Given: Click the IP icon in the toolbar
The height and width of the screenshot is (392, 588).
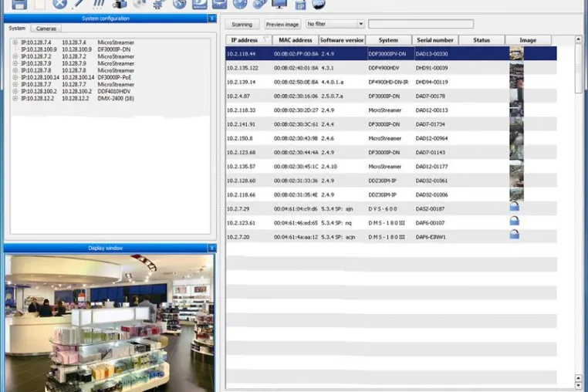Looking at the screenshot, I should (300, 4).
